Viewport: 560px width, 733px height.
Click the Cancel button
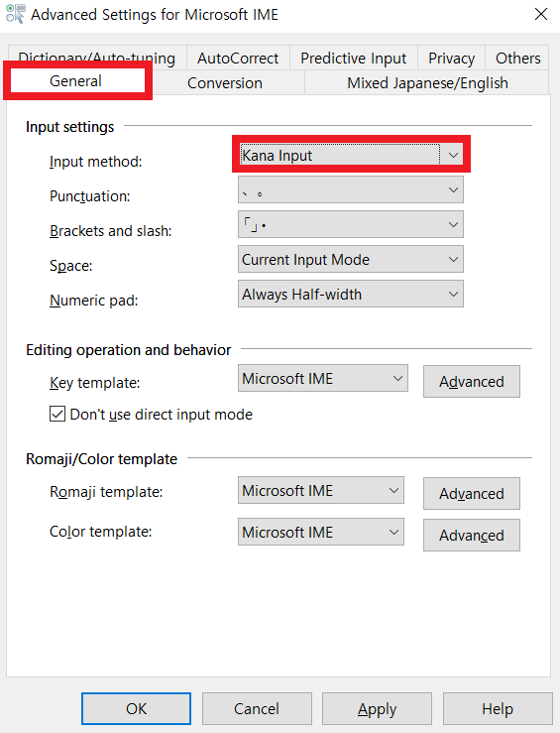pos(257,708)
